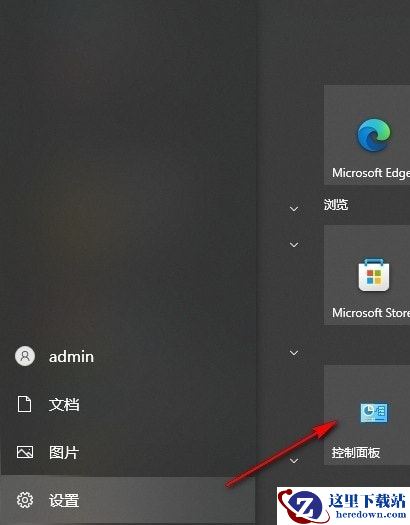Expand the chevron just below the 浏览 chevron
Image resolution: width=410 pixels, height=525 pixels.
coord(294,245)
